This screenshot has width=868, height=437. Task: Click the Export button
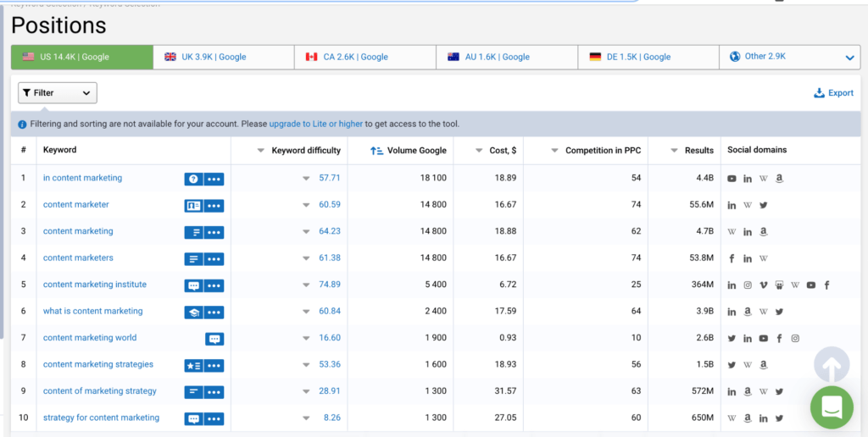click(x=833, y=93)
